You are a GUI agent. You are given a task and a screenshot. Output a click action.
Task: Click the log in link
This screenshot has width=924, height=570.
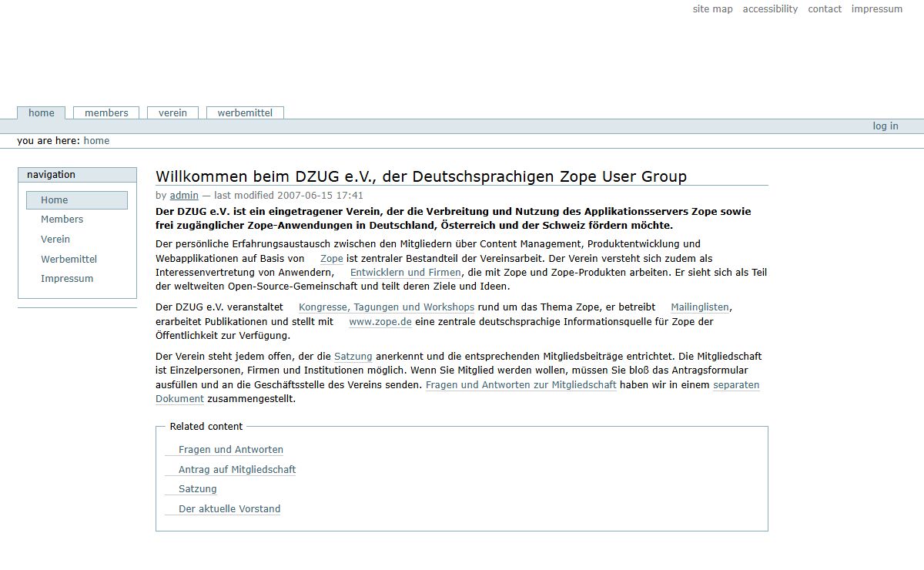coord(885,126)
